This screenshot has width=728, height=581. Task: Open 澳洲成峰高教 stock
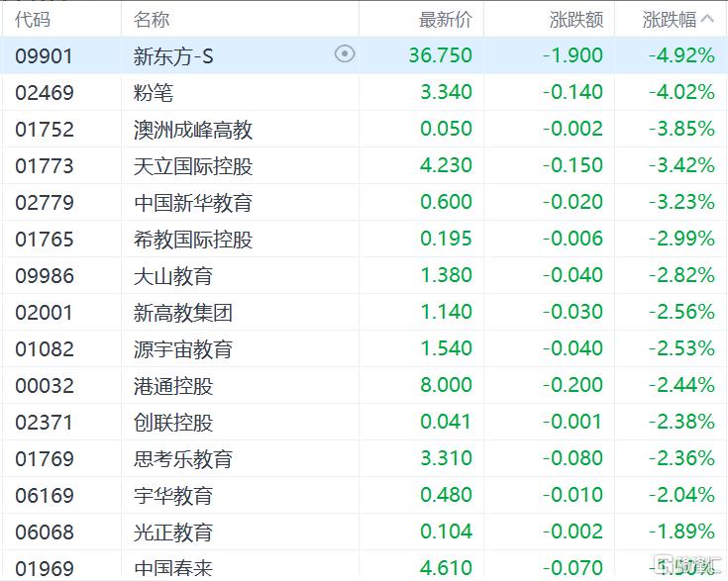[193, 130]
